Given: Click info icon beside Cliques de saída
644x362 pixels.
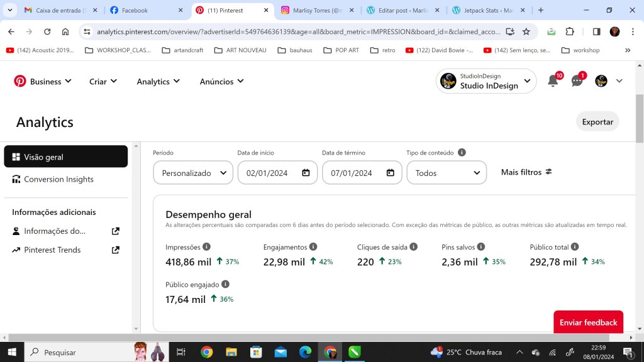Looking at the screenshot, I should (x=414, y=247).
